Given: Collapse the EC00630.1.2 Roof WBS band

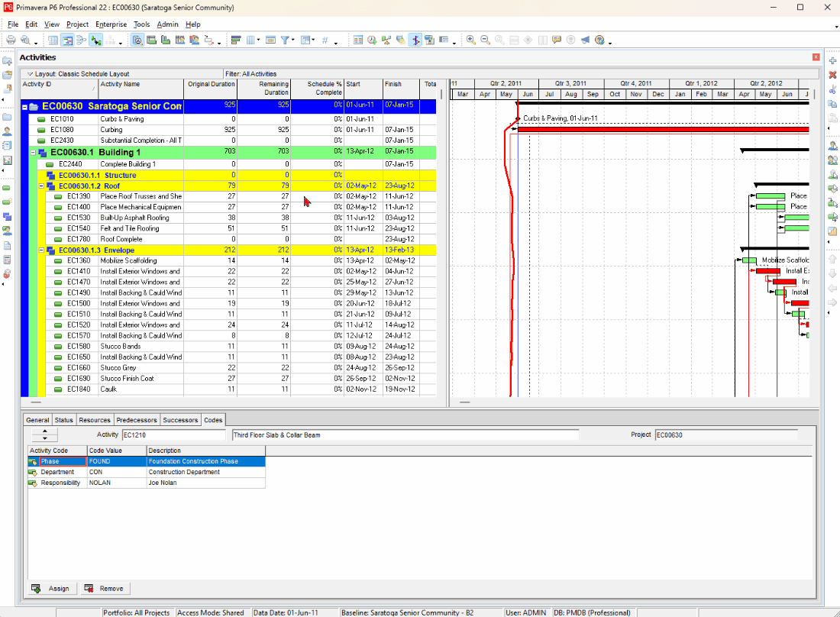Looking at the screenshot, I should click(41, 186).
